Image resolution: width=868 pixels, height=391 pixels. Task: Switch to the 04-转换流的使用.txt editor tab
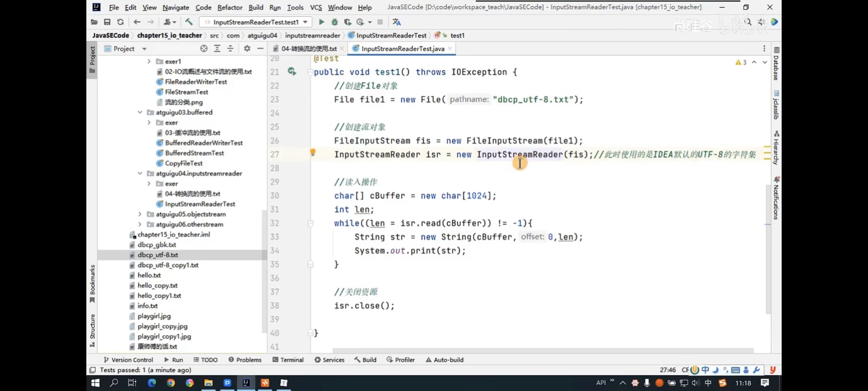coord(308,49)
